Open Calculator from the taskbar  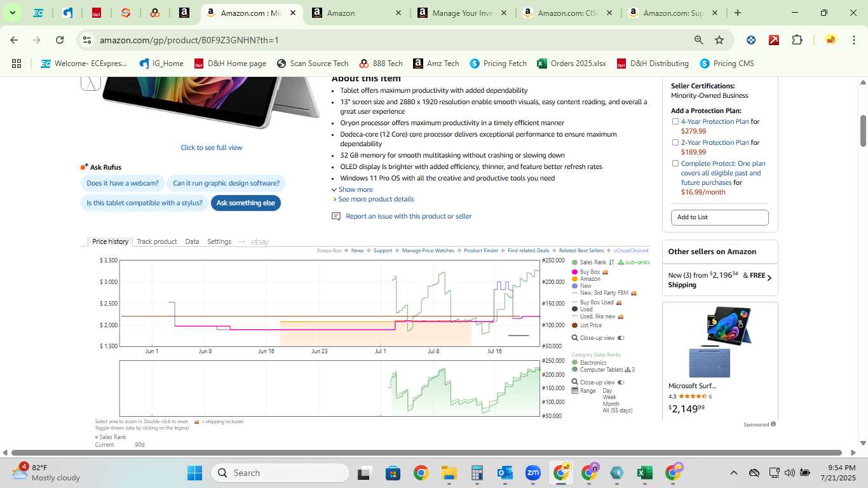click(477, 473)
